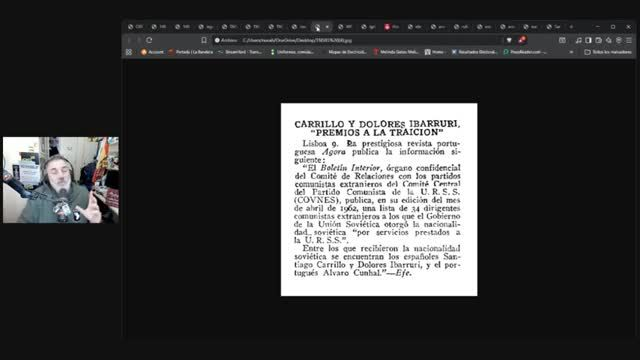The image size is (640, 360).
Task: Open the PressReader.com bookmark
Action: tap(524, 52)
